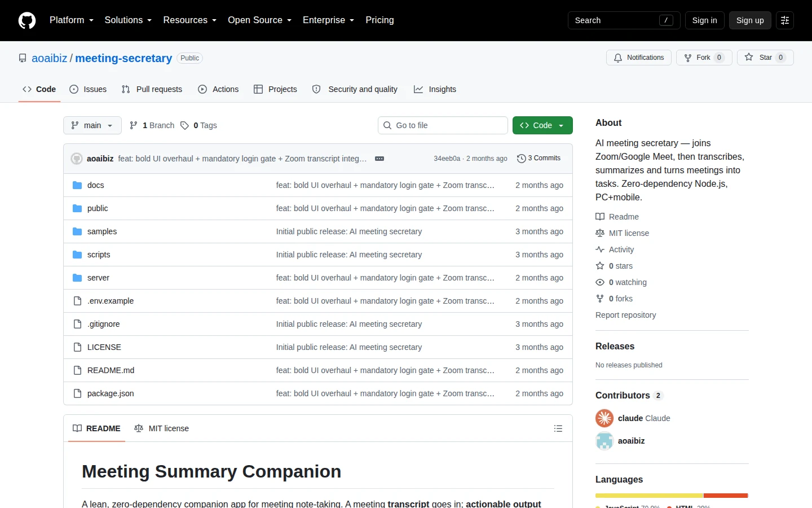Switch to the Issues tab
The height and width of the screenshot is (508, 812).
point(88,89)
